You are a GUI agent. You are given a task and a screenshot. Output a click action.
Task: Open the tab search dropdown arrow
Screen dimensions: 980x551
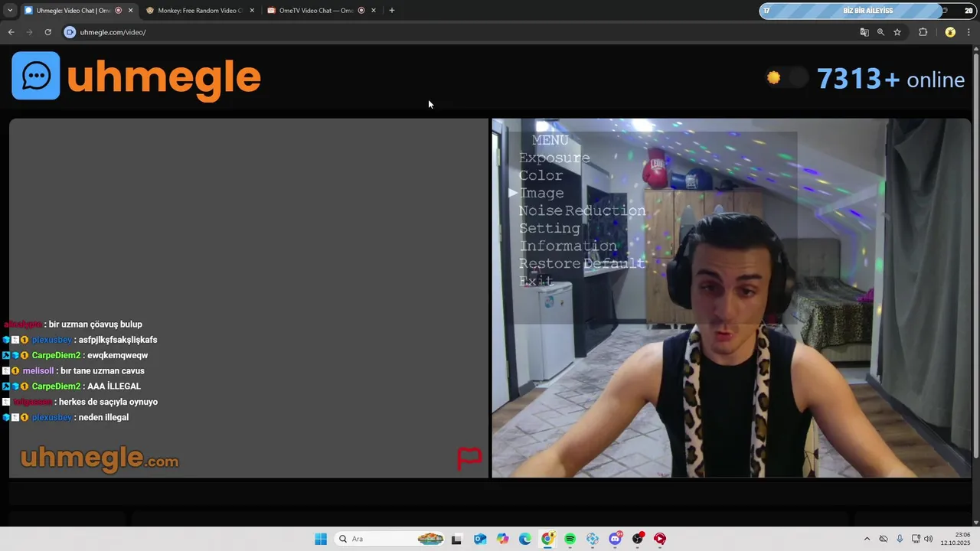click(x=9, y=11)
